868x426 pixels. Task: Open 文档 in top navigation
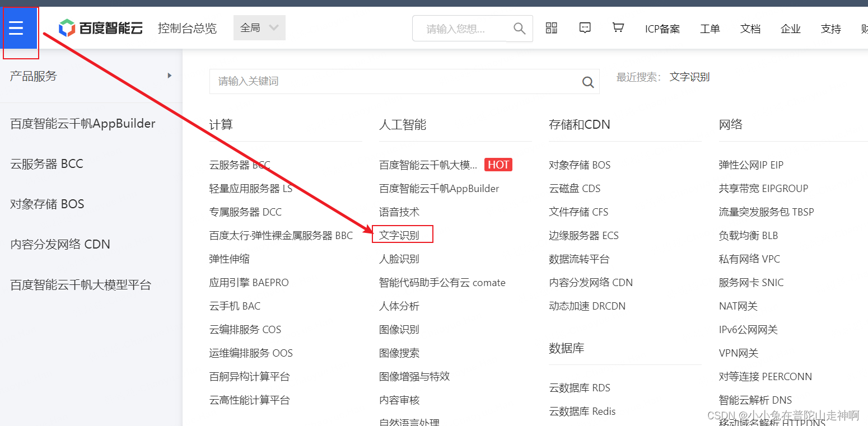(750, 29)
